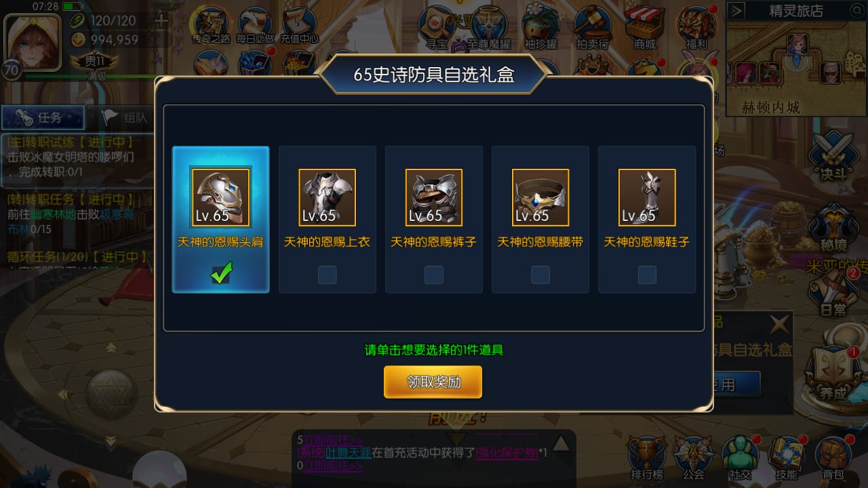The width and height of the screenshot is (868, 488).
Task: Open the 社交 social icon
Action: click(x=740, y=458)
